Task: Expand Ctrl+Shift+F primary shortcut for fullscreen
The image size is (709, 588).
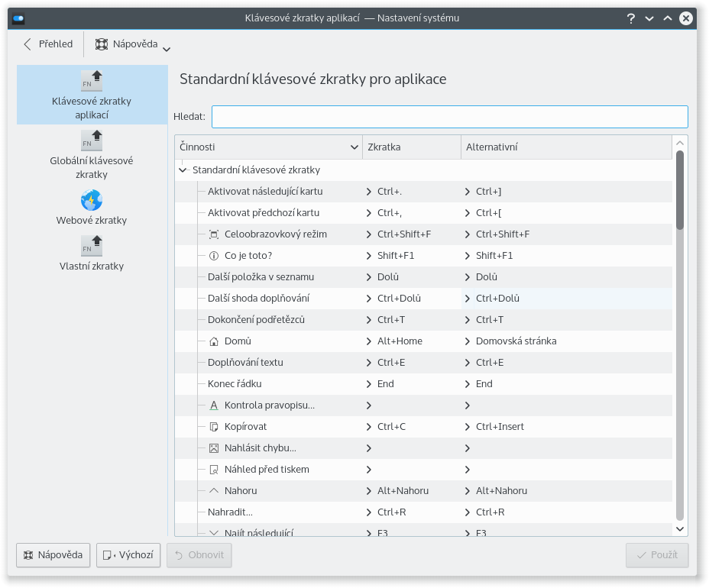Action: (369, 234)
